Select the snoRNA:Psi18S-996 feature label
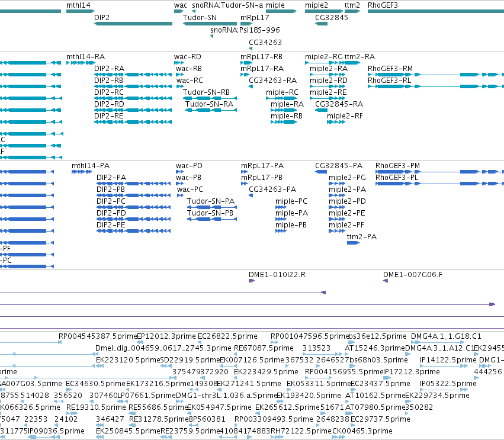This screenshot has height=440, width=504. (245, 30)
